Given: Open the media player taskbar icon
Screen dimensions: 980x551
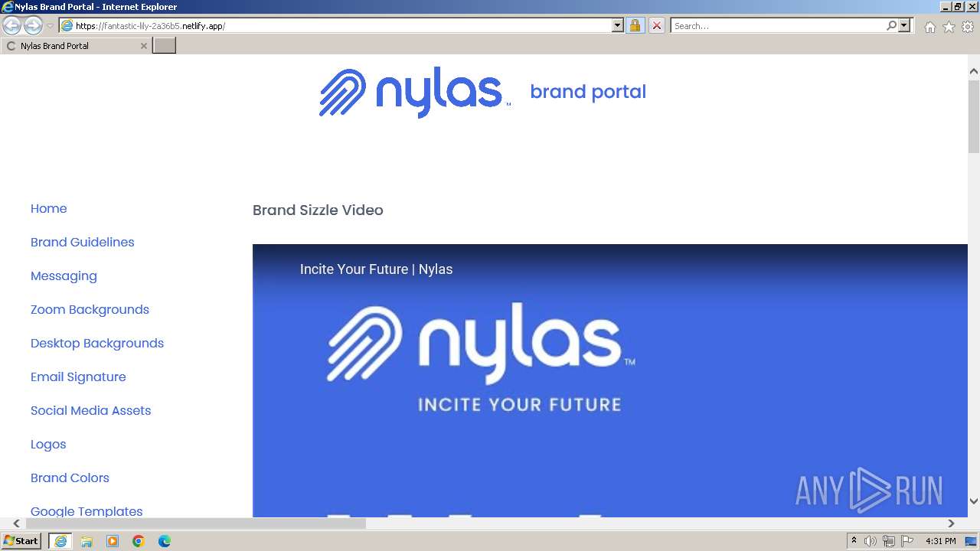Looking at the screenshot, I should (113, 541).
